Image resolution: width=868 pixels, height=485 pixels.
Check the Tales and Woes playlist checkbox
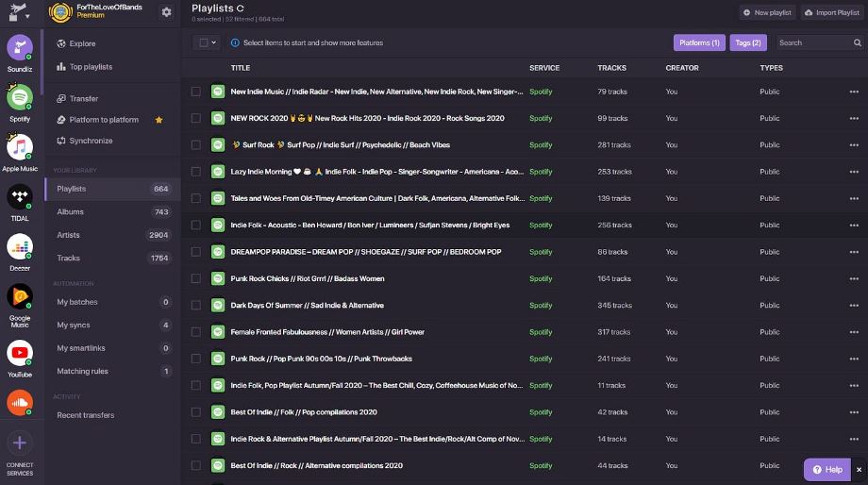(196, 198)
